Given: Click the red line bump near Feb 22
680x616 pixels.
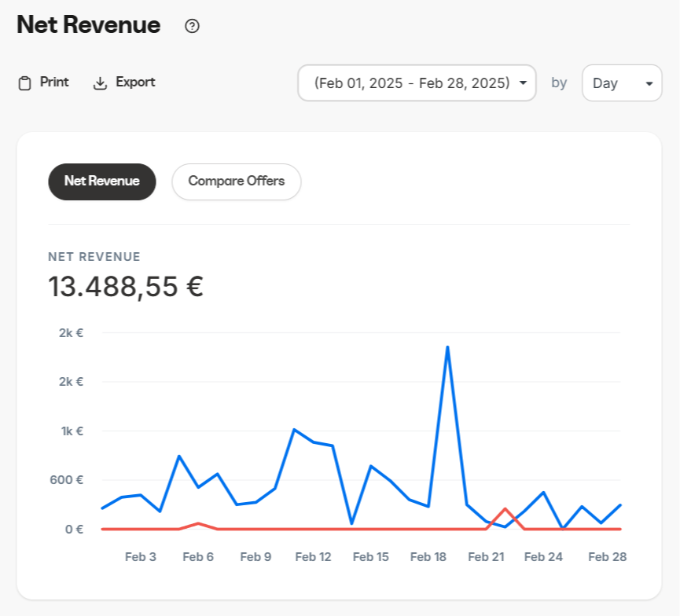Looking at the screenshot, I should coord(505,509).
